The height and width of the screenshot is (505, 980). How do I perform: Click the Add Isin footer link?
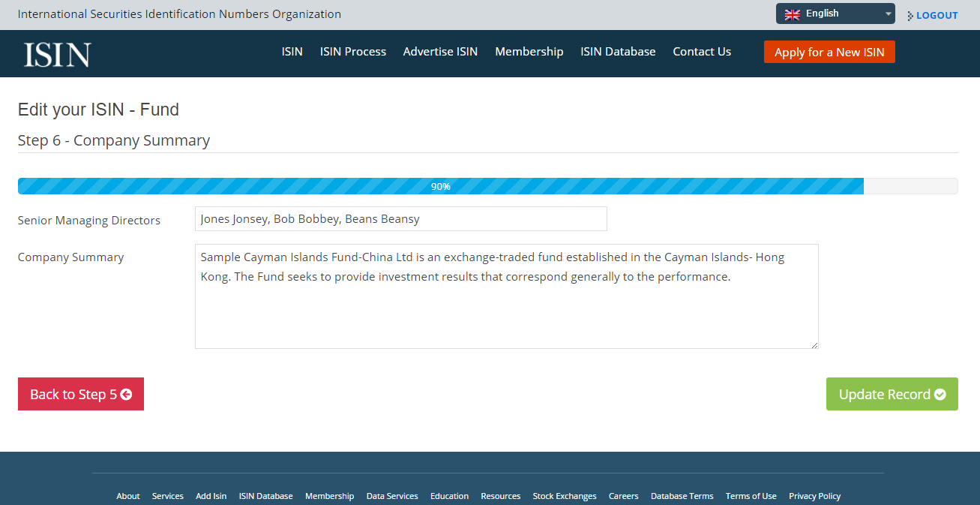pos(211,496)
